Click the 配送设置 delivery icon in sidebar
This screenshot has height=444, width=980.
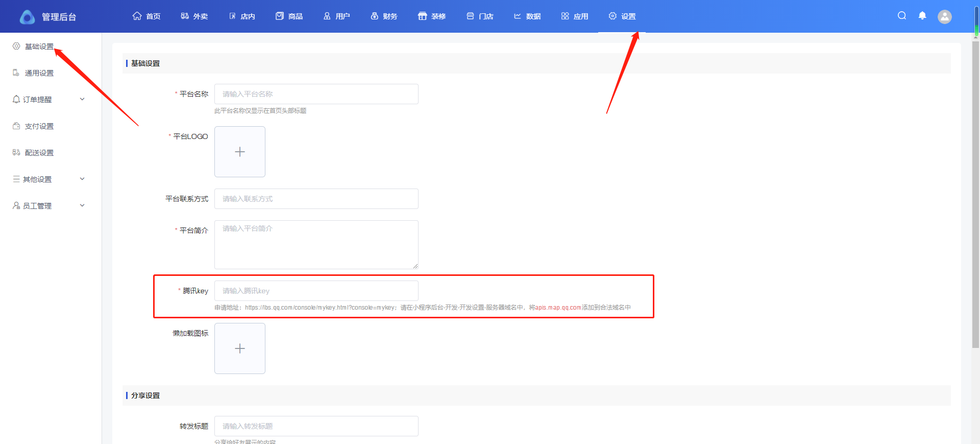16,152
